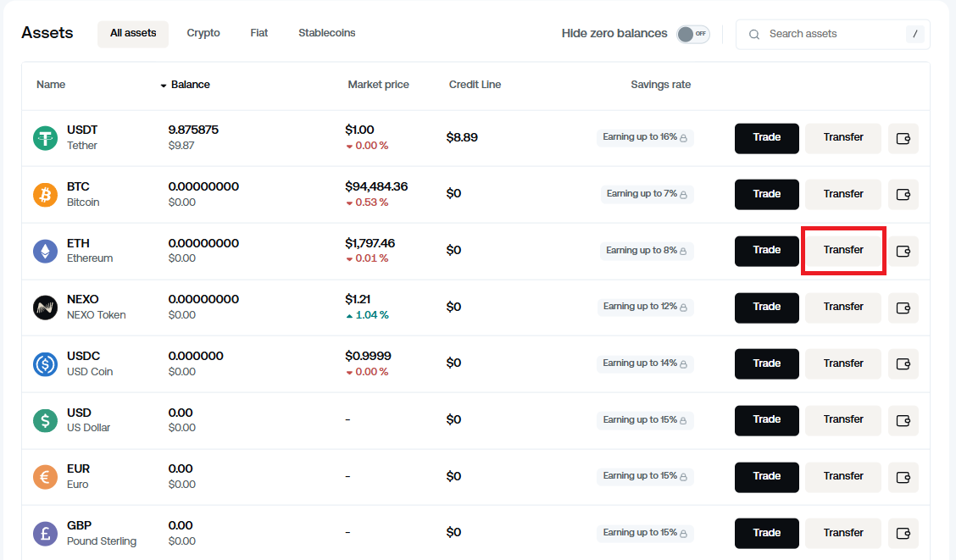Click the lock icon on BTC savings rate
Image resolution: width=956 pixels, height=560 pixels.
pos(683,195)
